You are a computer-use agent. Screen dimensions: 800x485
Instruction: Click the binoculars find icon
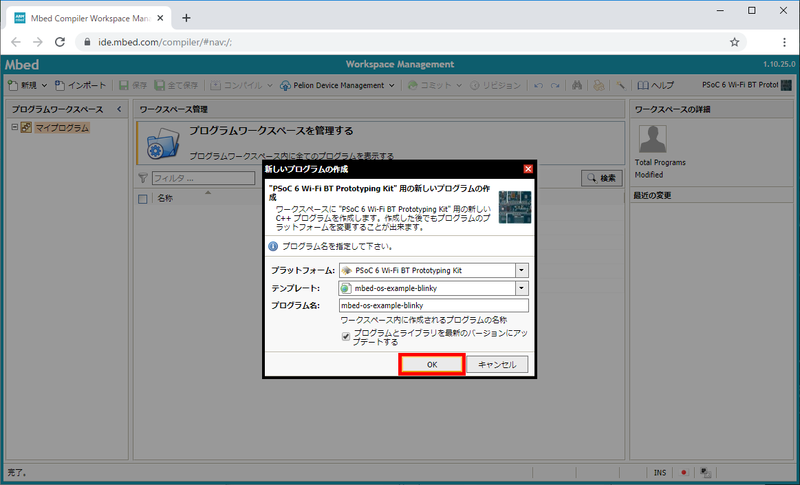(x=577, y=85)
